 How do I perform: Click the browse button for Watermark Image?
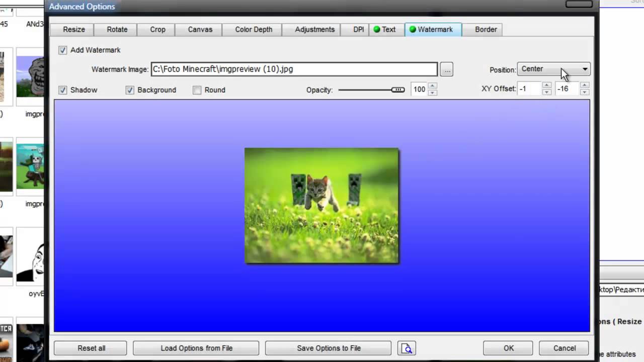(x=447, y=69)
